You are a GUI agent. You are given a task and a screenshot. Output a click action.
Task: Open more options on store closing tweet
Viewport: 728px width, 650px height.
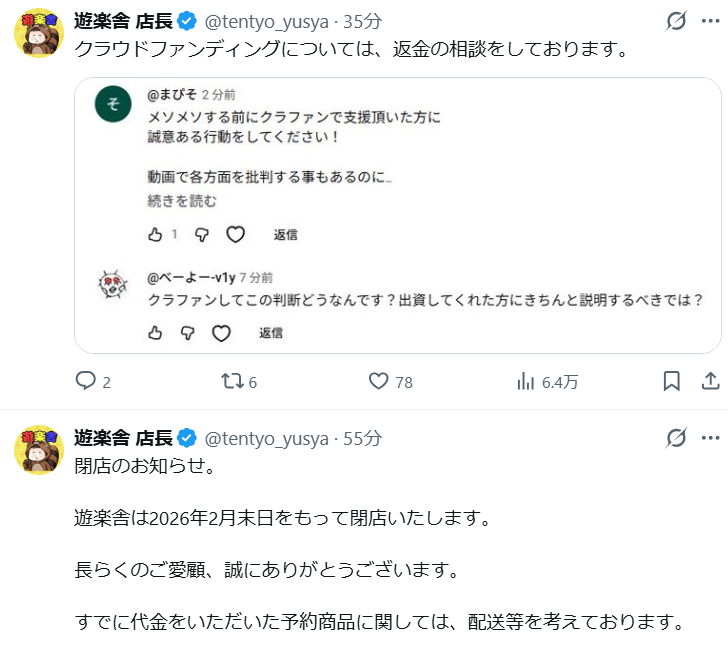click(x=710, y=437)
